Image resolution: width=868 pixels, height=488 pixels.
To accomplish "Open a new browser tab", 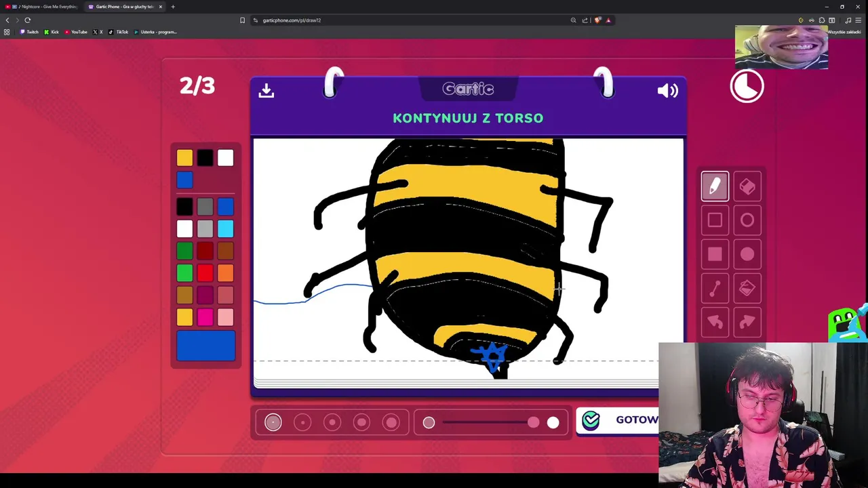I will click(x=173, y=7).
